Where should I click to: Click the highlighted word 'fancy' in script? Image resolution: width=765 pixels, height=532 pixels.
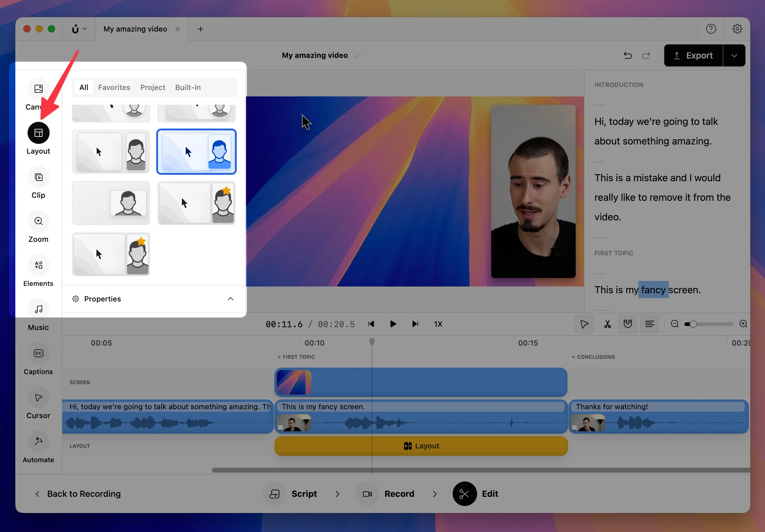(x=653, y=290)
